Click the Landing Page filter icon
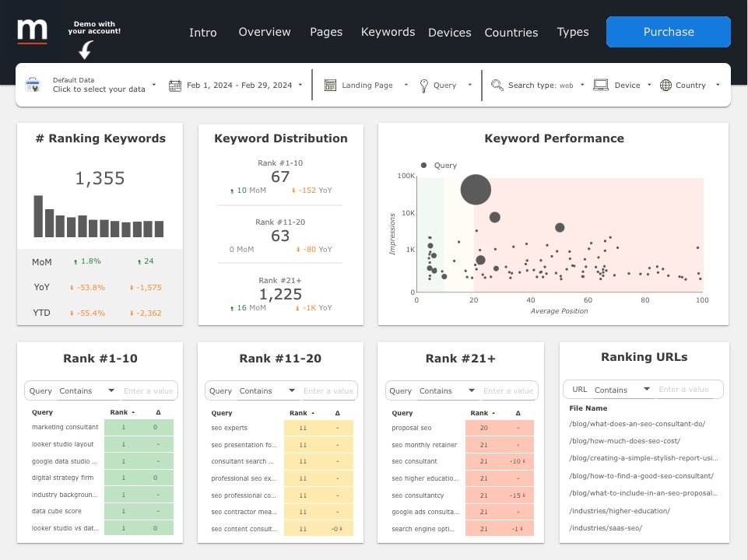748x560 pixels. click(330, 86)
